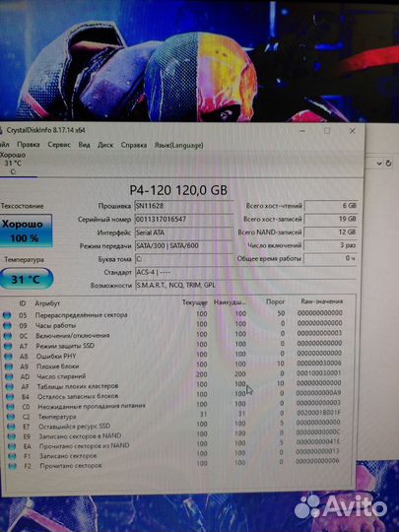The width and height of the screenshot is (399, 532).
Task: Click the Всего хост-записей value 19 GB
Action: 331,219
